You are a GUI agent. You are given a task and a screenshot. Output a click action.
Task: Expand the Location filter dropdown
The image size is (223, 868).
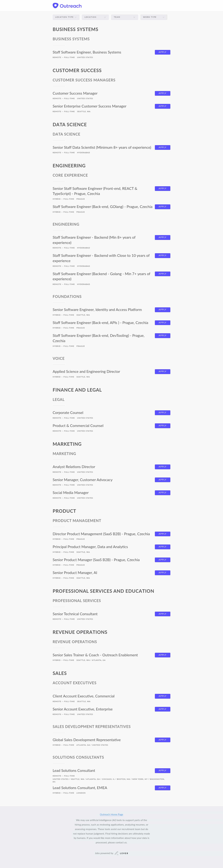pyautogui.click(x=95, y=17)
